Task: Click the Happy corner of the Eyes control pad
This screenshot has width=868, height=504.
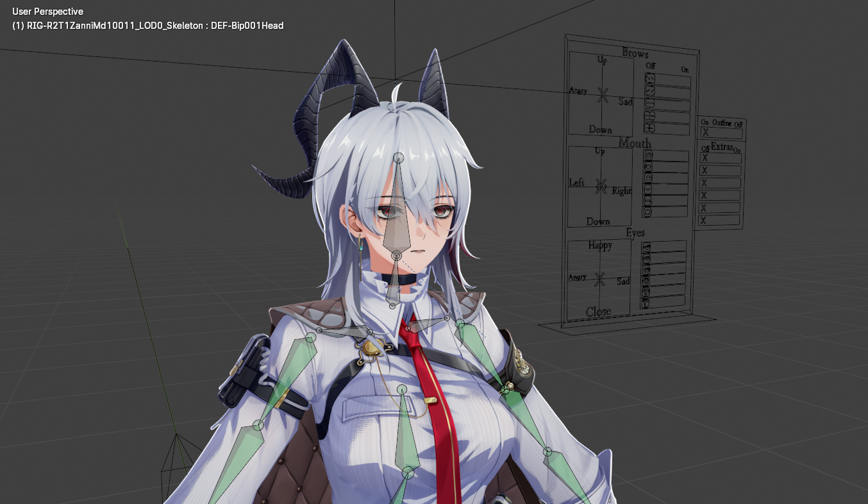Action: (600, 245)
